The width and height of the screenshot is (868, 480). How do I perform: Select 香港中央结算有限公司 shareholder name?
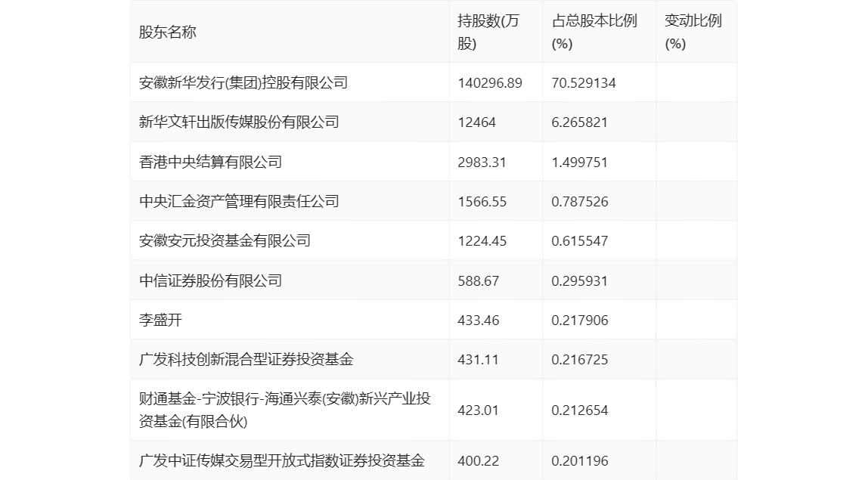pos(210,162)
